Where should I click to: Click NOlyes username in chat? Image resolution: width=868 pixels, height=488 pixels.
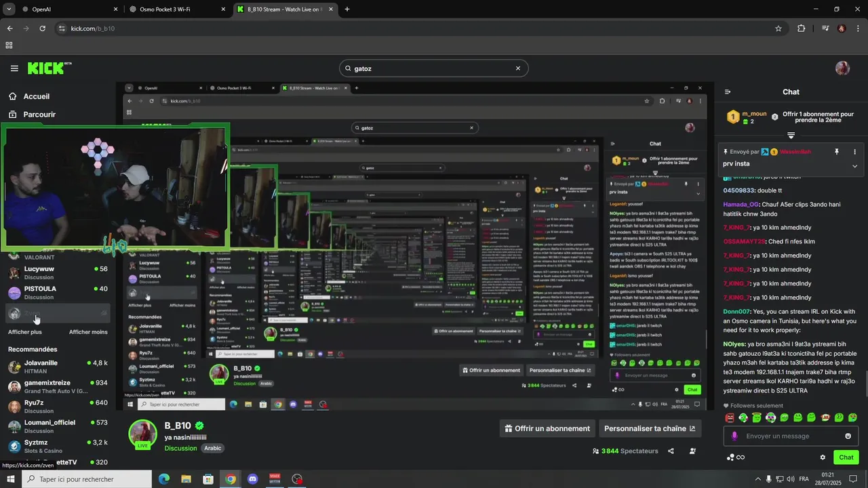[734, 344]
